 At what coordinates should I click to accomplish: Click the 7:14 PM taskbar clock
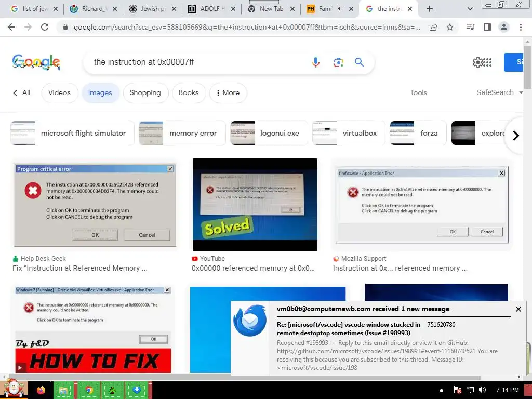(507, 390)
